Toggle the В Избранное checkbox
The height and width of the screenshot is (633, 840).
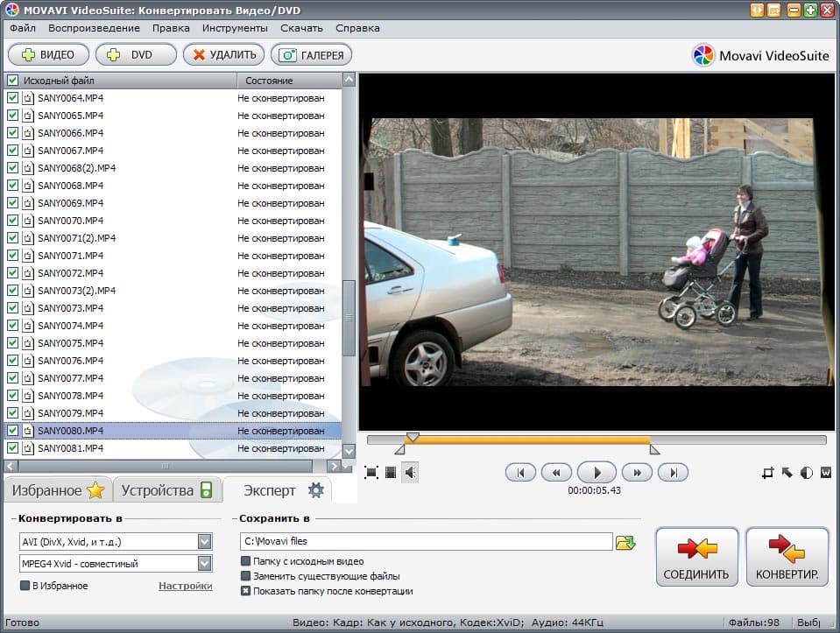[x=25, y=586]
